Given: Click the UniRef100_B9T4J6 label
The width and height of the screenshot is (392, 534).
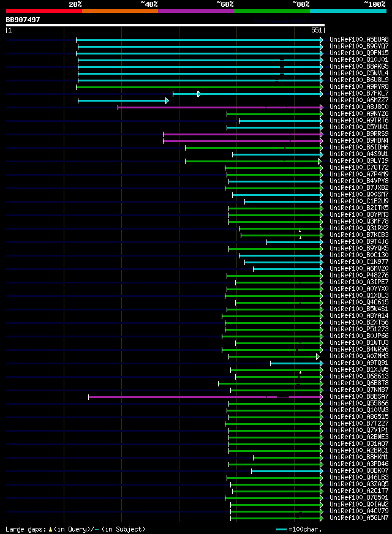Looking at the screenshot, I should (359, 242).
